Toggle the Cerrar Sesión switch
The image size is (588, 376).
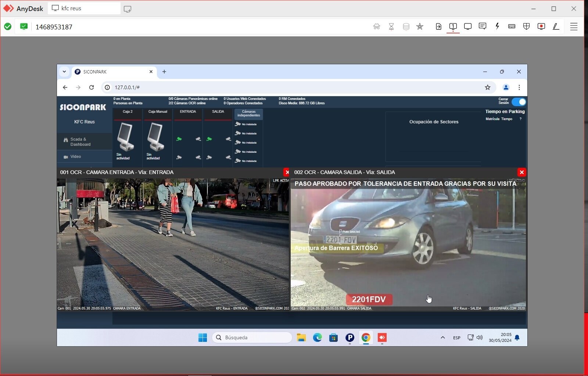pos(519,102)
